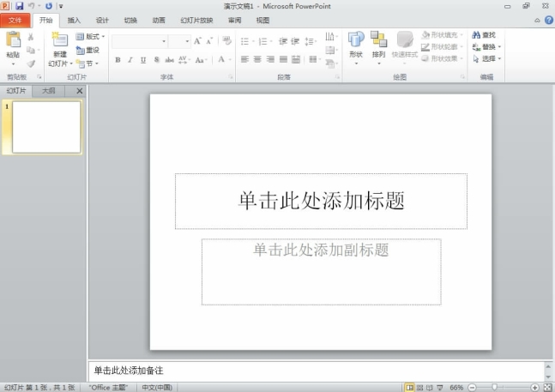
Task: Switch to Slide Sorter view in status bar
Action: tap(419, 388)
